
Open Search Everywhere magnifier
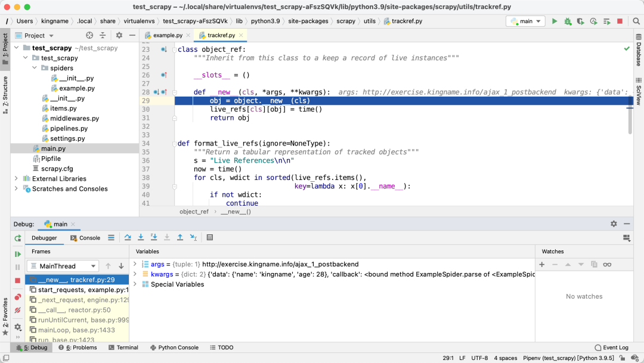[x=636, y=21]
